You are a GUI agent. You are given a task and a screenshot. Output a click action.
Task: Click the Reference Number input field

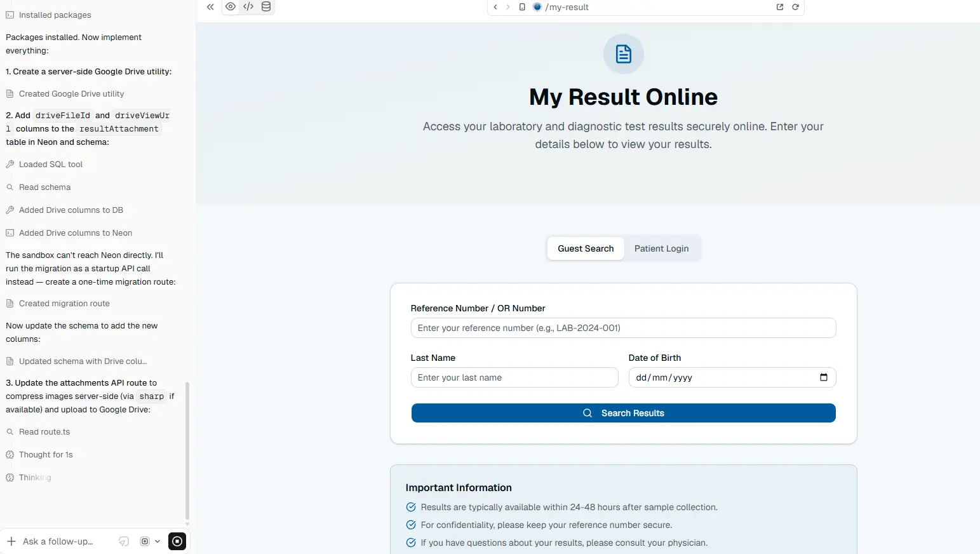point(623,328)
